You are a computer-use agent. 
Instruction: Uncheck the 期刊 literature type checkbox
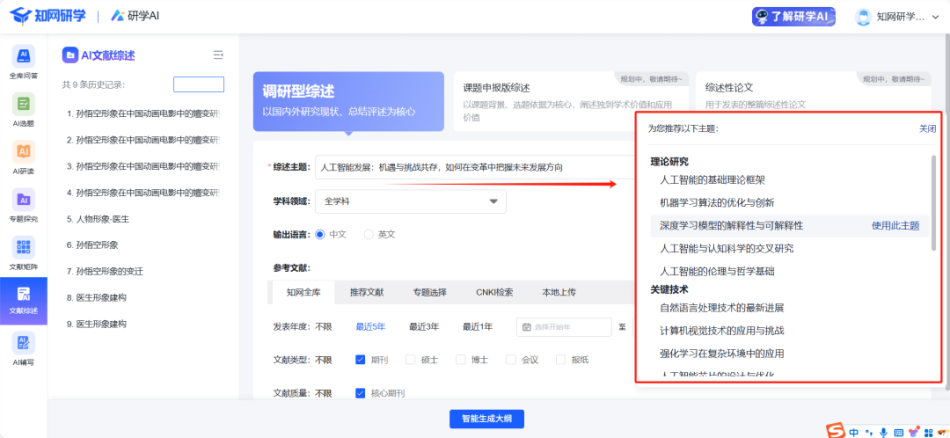pos(361,360)
